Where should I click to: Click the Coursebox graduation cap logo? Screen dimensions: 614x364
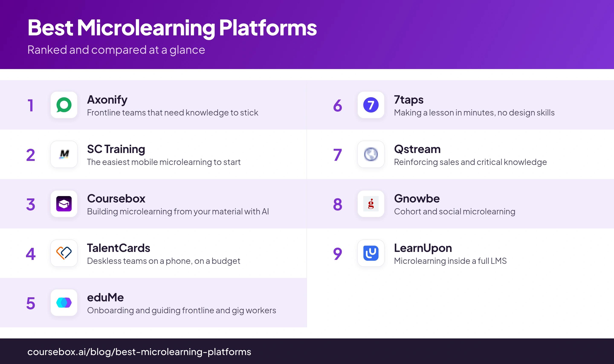point(64,204)
